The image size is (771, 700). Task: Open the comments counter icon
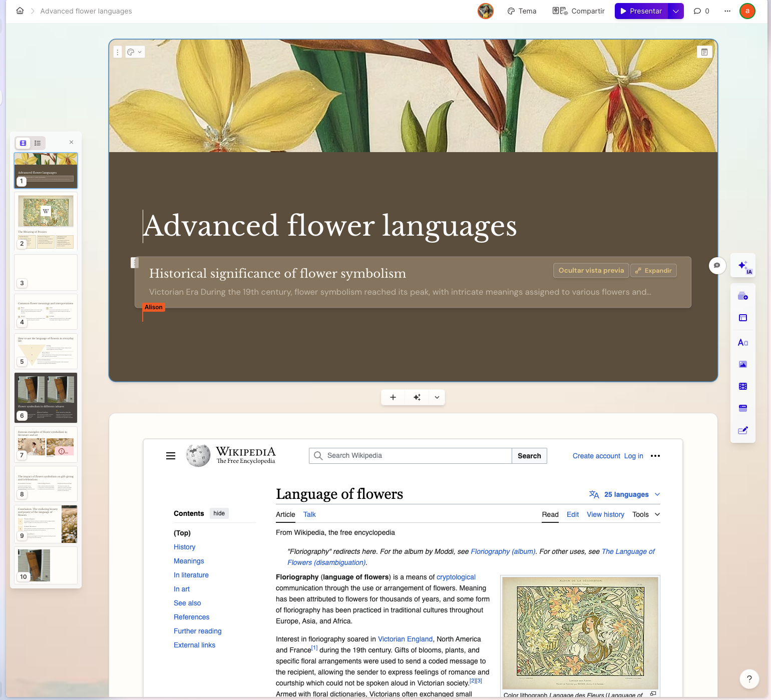click(x=701, y=11)
